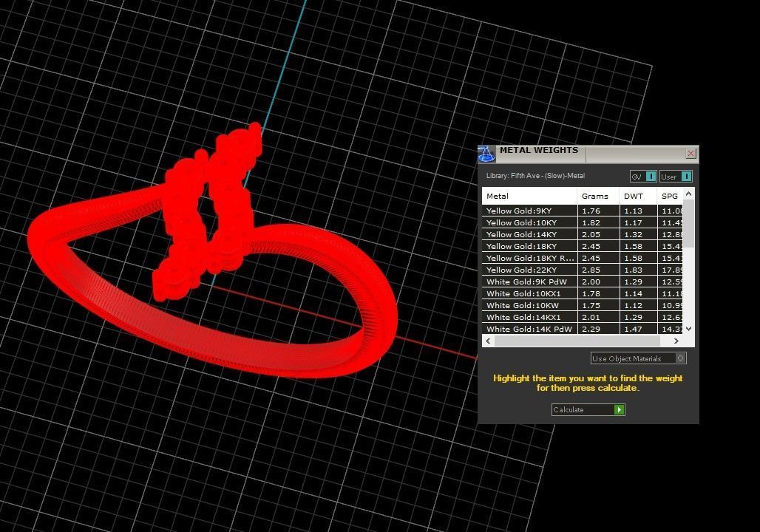
Task: Click the Metal Weights scale icon
Action: pos(486,154)
